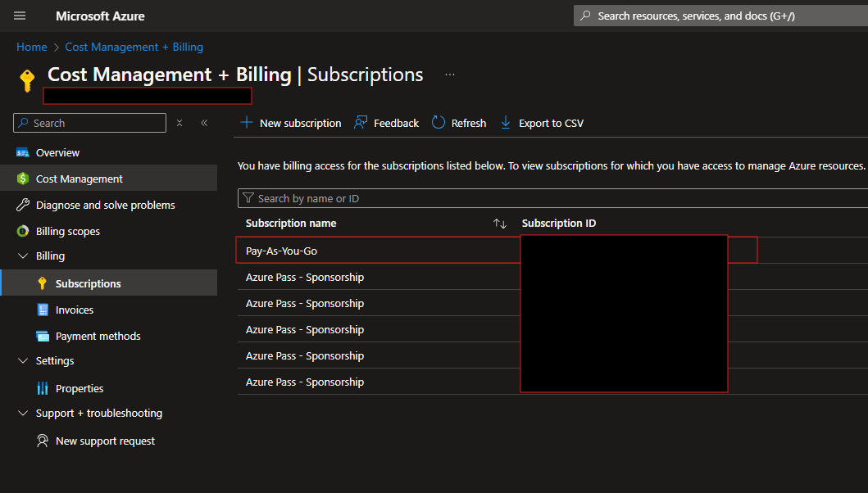868x493 pixels.
Task: Click the sort arrows icon on Subscription name
Action: pyautogui.click(x=500, y=224)
